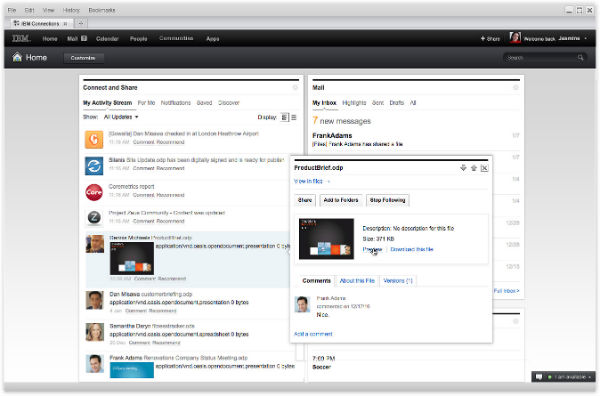Click the Project Zeus Z icon
Image resolution: width=600 pixels, height=396 pixels.
coord(94,218)
